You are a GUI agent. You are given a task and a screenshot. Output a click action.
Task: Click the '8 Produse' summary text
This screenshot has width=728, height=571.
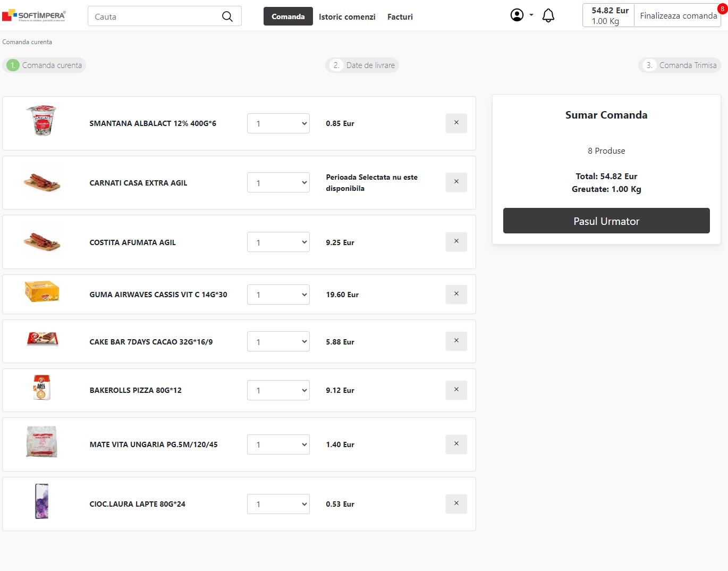coord(606,151)
